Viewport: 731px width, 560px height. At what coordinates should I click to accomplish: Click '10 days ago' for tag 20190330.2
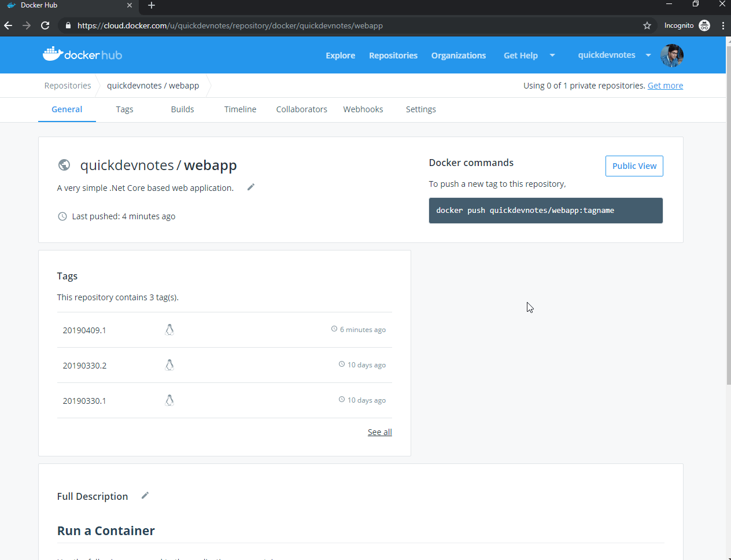click(367, 365)
